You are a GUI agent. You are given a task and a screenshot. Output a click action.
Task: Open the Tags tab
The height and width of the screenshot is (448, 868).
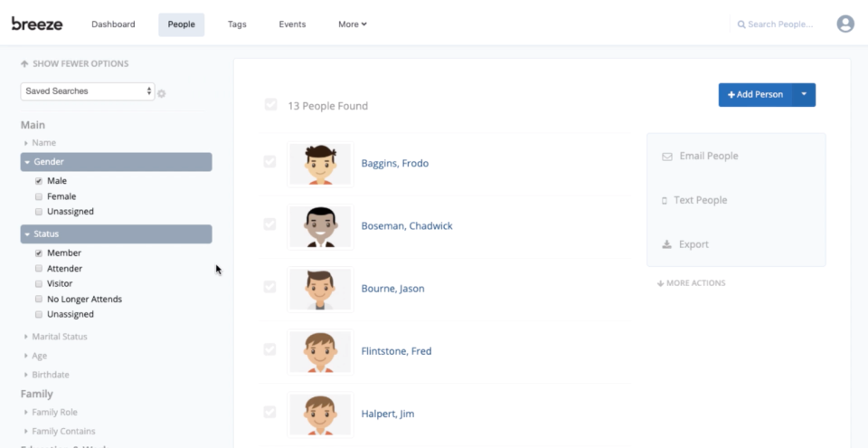click(237, 24)
